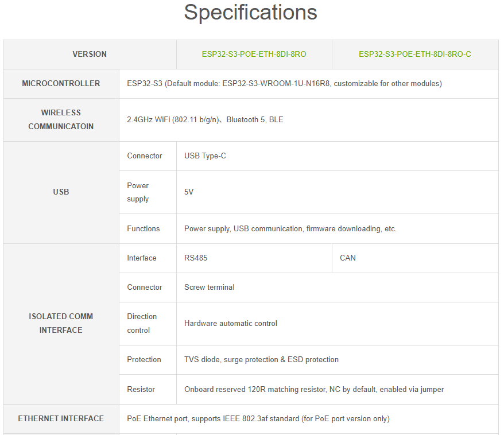The height and width of the screenshot is (435, 504).
Task: Click the ESP32-S3-WROOM-1U-N16R8 module description text
Action: tap(284, 84)
